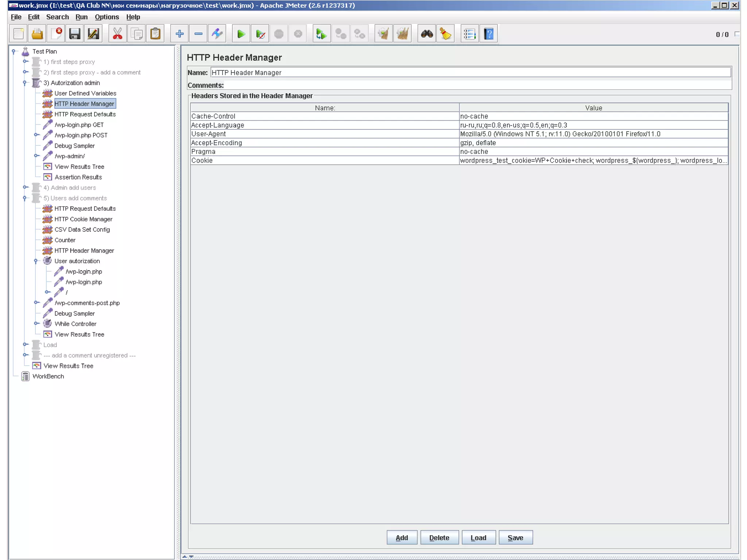This screenshot has height=560, width=747.
Task: Click the plus Expand All toolbar icon
Action: click(x=179, y=34)
